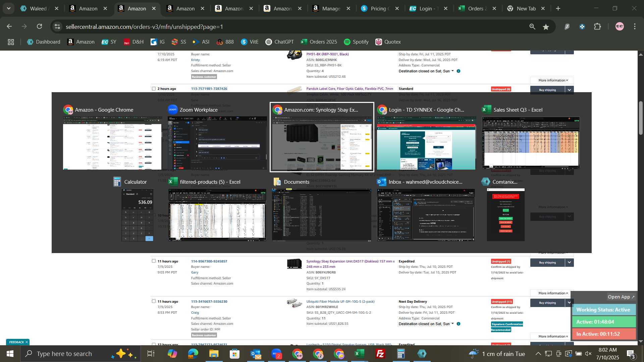Image resolution: width=644 pixels, height=362 pixels.
Task: Open the zoom magnifier icon in address bar
Action: 532,26
